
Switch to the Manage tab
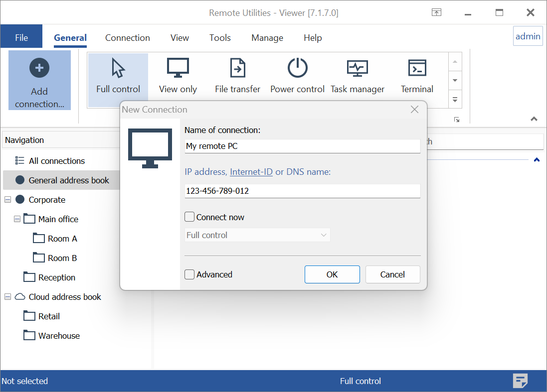point(267,38)
